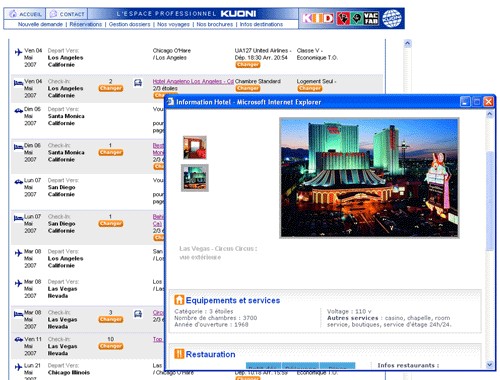Click the car icon on the Ven 11 Las Vegas row
Screen dimensions: 500x380
[18, 340]
